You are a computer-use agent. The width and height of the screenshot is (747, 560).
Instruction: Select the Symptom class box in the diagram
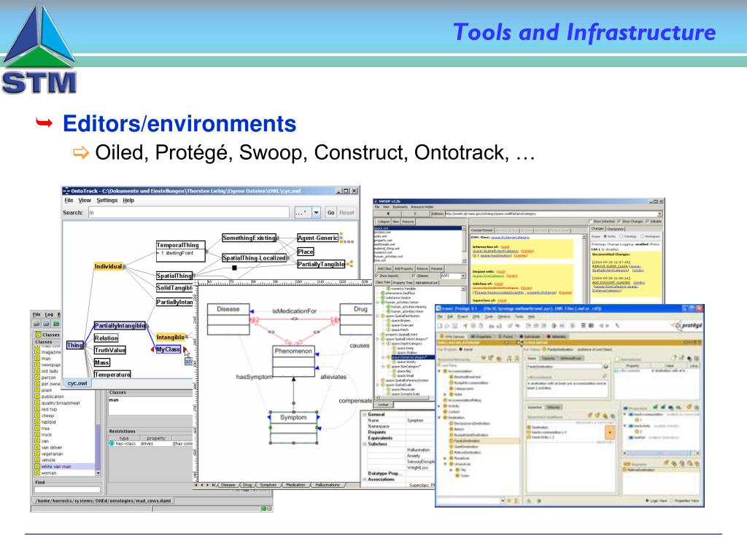[293, 427]
